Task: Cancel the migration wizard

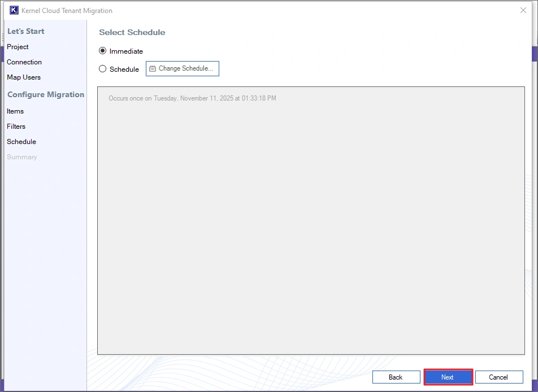Action: [499, 377]
